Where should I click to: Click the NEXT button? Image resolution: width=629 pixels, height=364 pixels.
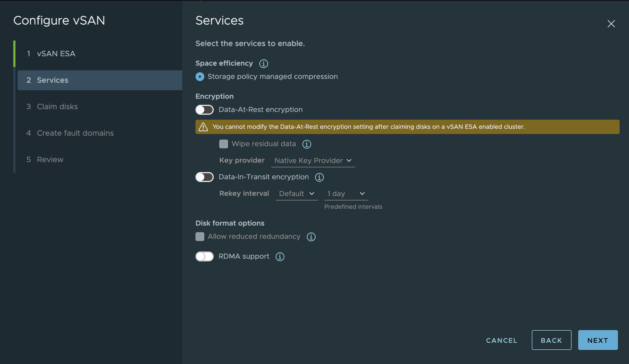[598, 340]
